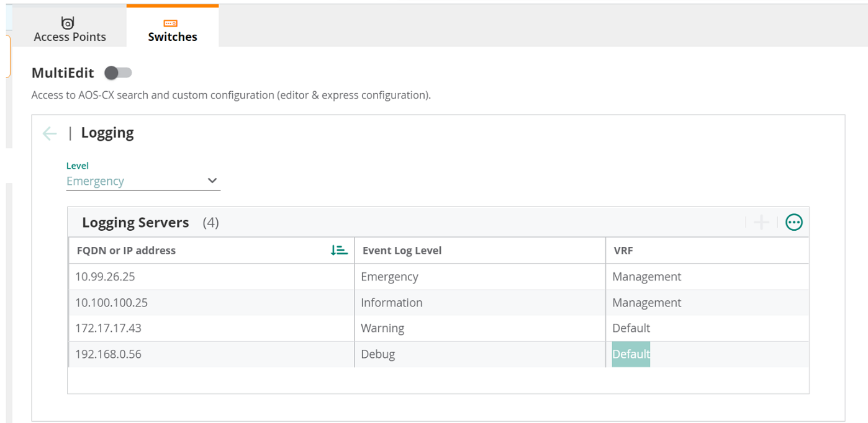Click the highlighted Default VRF cell
The width and height of the screenshot is (868, 423).
click(x=631, y=354)
